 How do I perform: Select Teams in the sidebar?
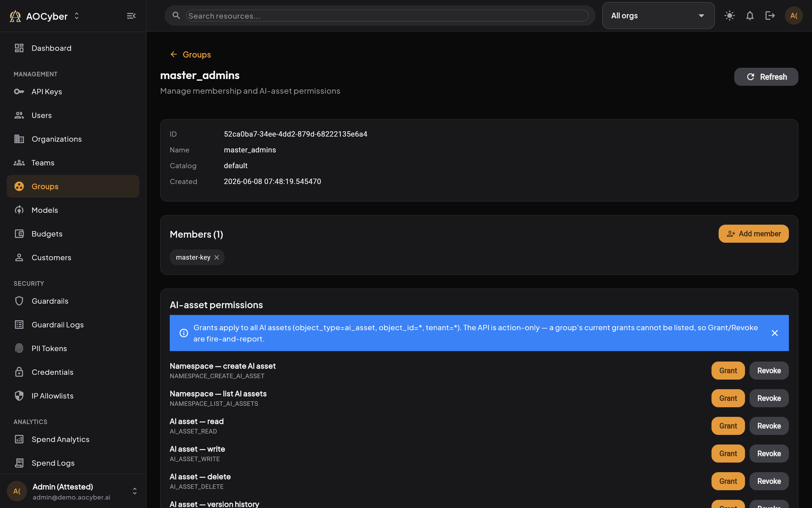pyautogui.click(x=73, y=163)
